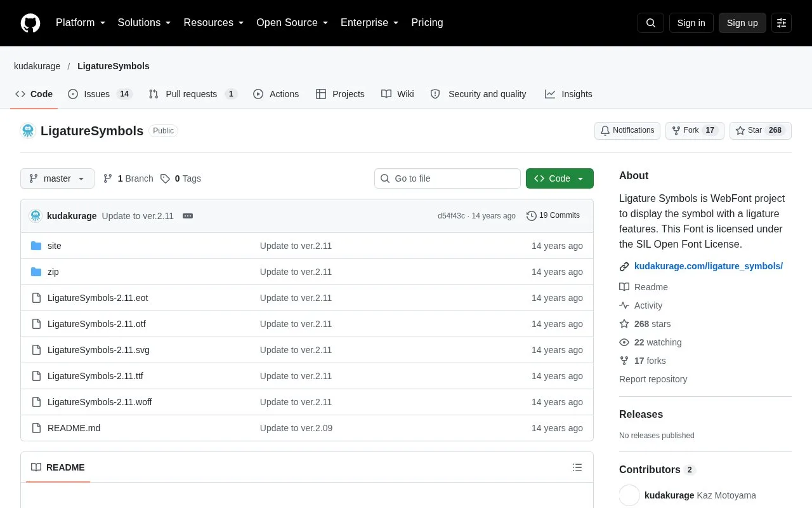The width and height of the screenshot is (812, 508).
Task: Open the site folder
Action: [x=55, y=246]
